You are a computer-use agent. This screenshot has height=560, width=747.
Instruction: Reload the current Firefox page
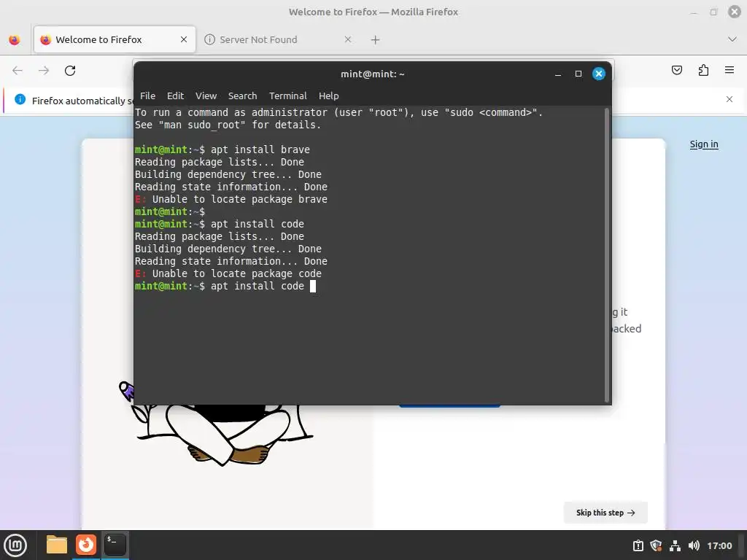70,71
